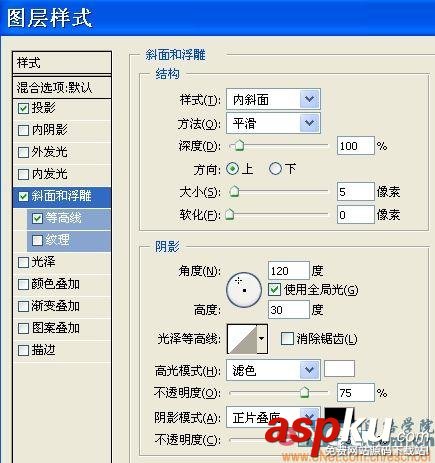Toggle the 投影 drop shadow checkbox

point(23,108)
